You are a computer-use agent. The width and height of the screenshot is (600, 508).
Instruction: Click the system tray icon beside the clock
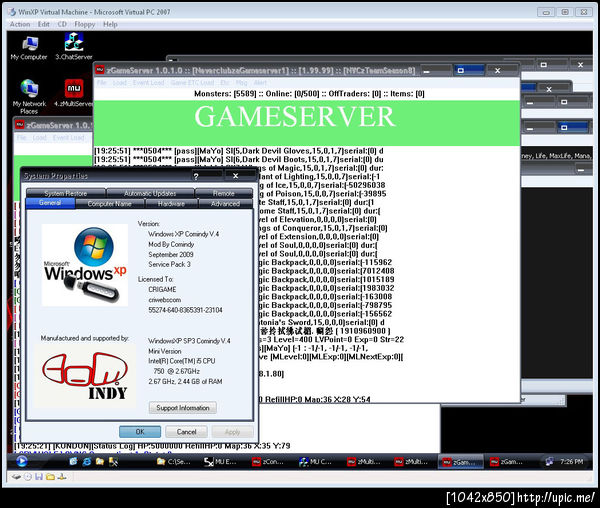(x=549, y=462)
